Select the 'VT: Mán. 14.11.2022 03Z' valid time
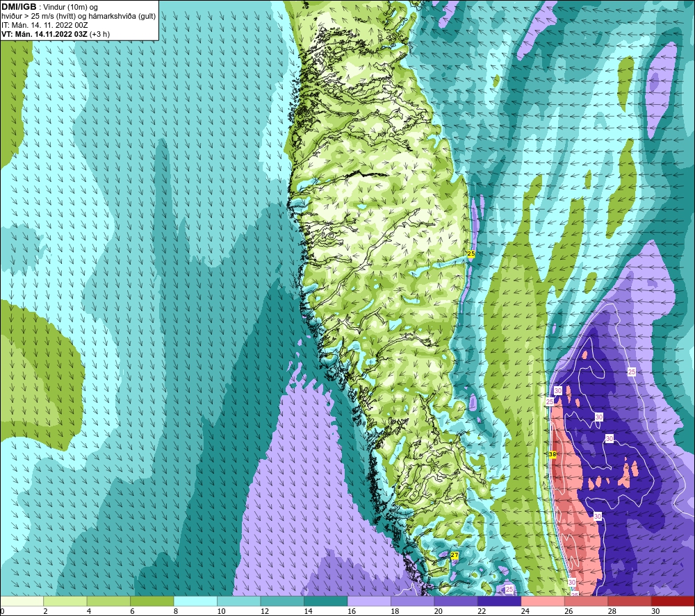 click(x=44, y=34)
